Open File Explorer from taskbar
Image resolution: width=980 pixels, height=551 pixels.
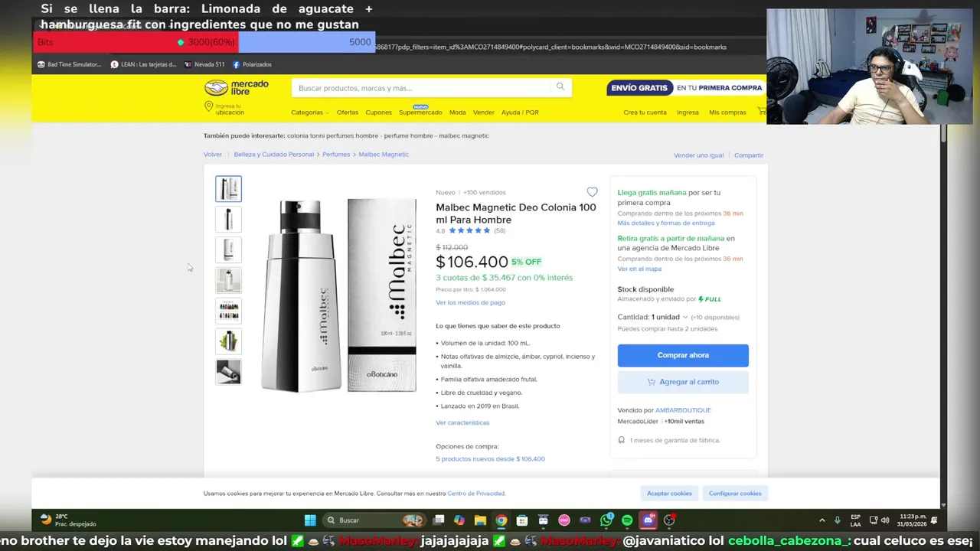480,520
